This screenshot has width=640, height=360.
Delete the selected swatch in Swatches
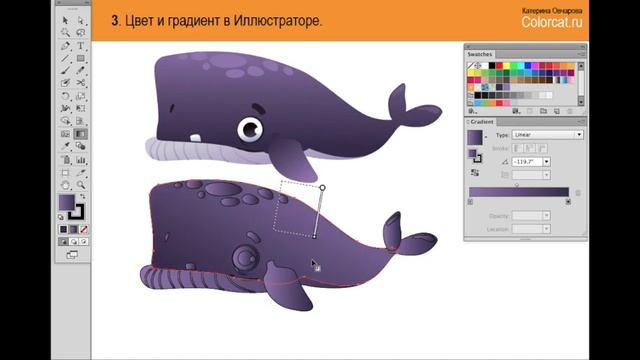570,111
